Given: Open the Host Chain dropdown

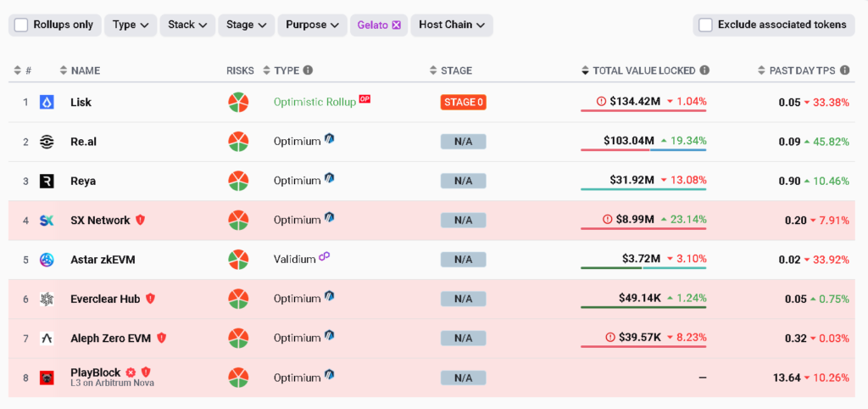Looking at the screenshot, I should point(451,25).
